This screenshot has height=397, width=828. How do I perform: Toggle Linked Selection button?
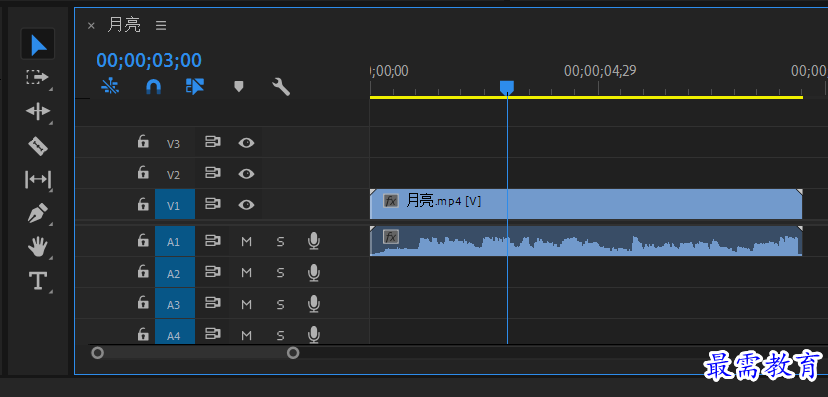pyautogui.click(x=195, y=87)
